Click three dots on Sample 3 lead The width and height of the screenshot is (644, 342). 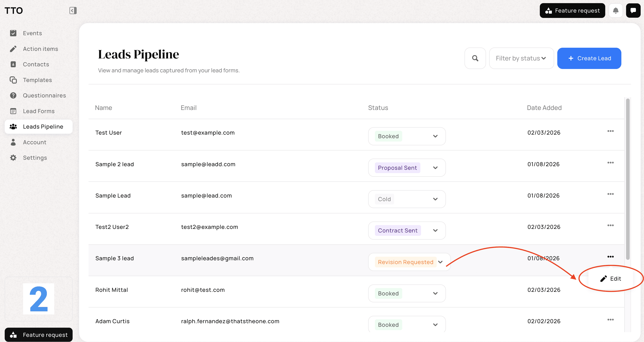(x=610, y=257)
